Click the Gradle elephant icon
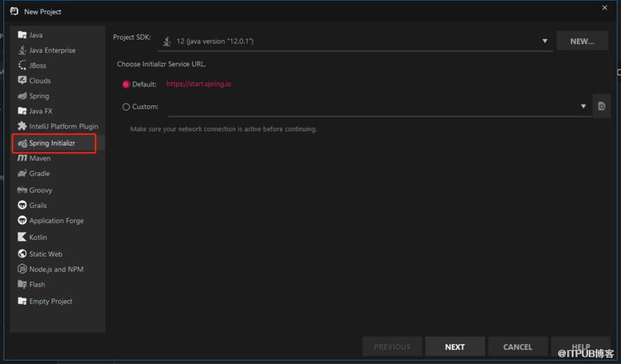The image size is (621, 364). click(22, 174)
